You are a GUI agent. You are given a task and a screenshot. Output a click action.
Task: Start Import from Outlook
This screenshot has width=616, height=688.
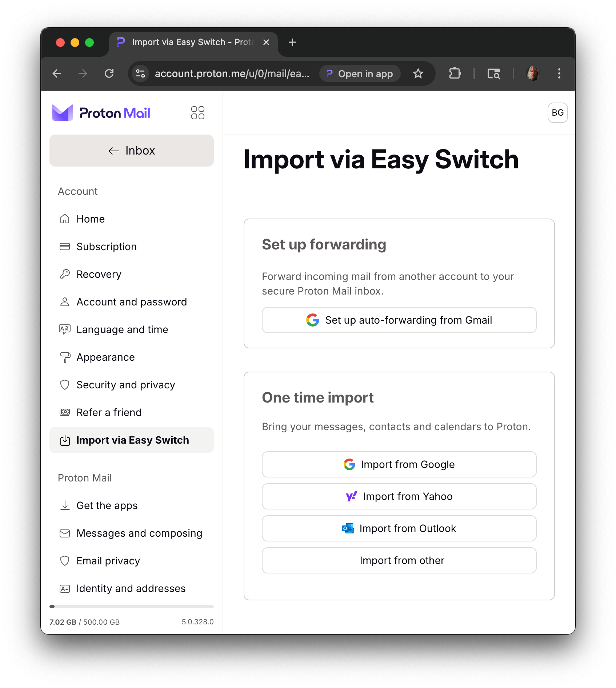[x=399, y=528]
